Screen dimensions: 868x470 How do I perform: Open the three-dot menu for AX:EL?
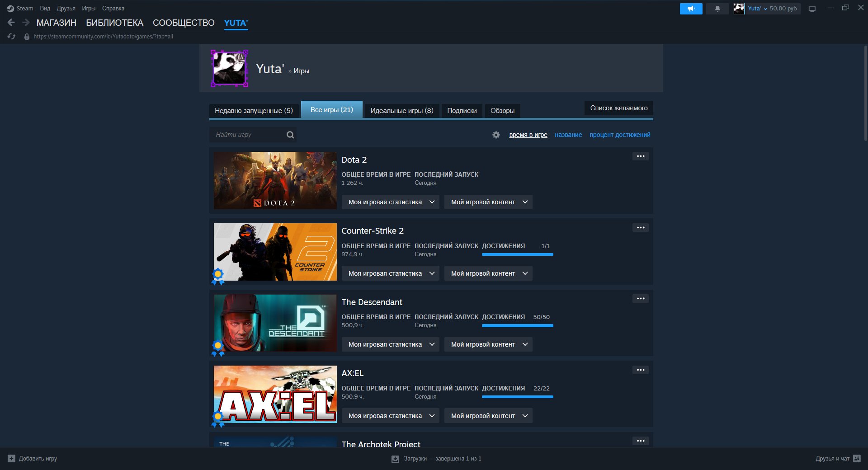click(641, 370)
